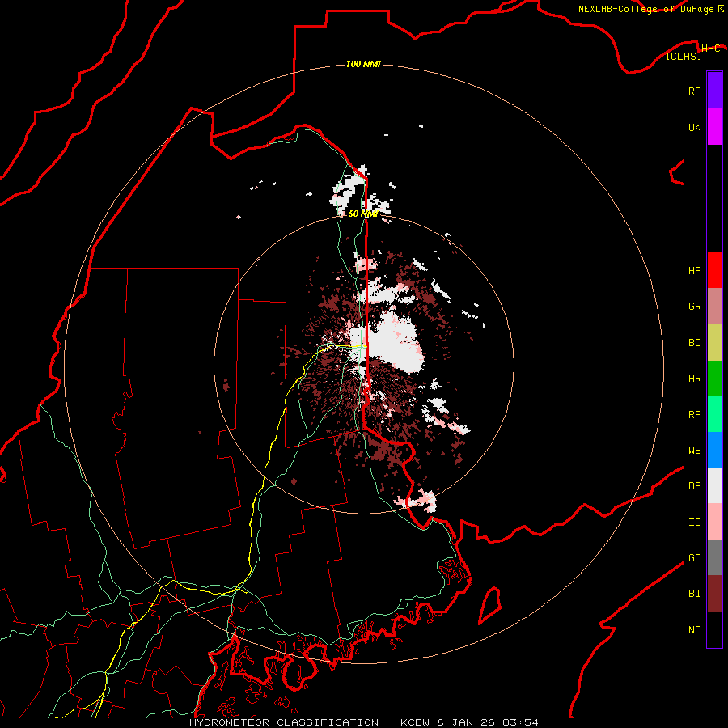The height and width of the screenshot is (728, 728).
Task: Click the ND legend label
Action: [694, 630]
